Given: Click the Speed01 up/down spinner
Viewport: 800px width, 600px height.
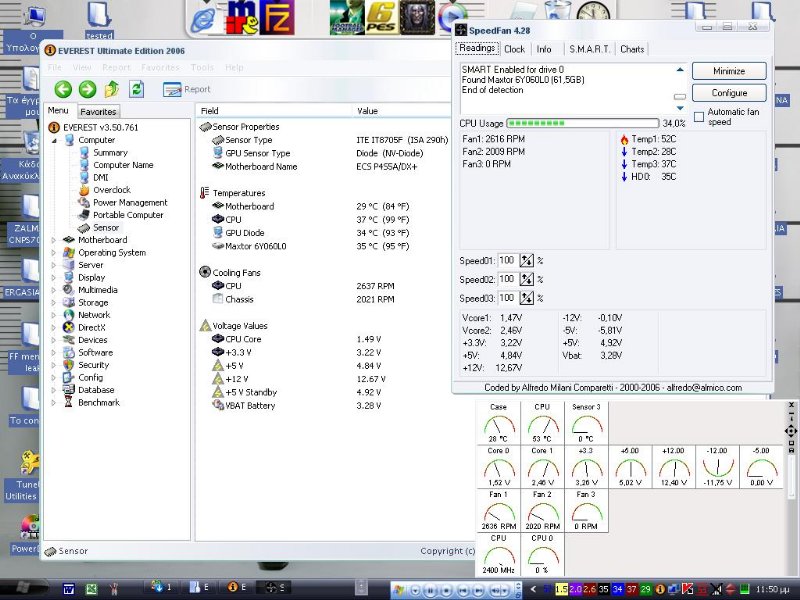Looking at the screenshot, I should click(x=527, y=260).
